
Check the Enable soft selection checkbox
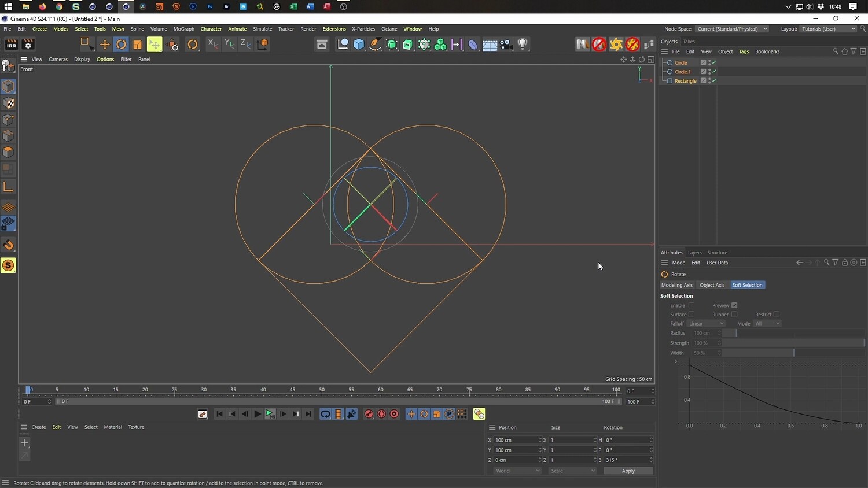pyautogui.click(x=691, y=305)
